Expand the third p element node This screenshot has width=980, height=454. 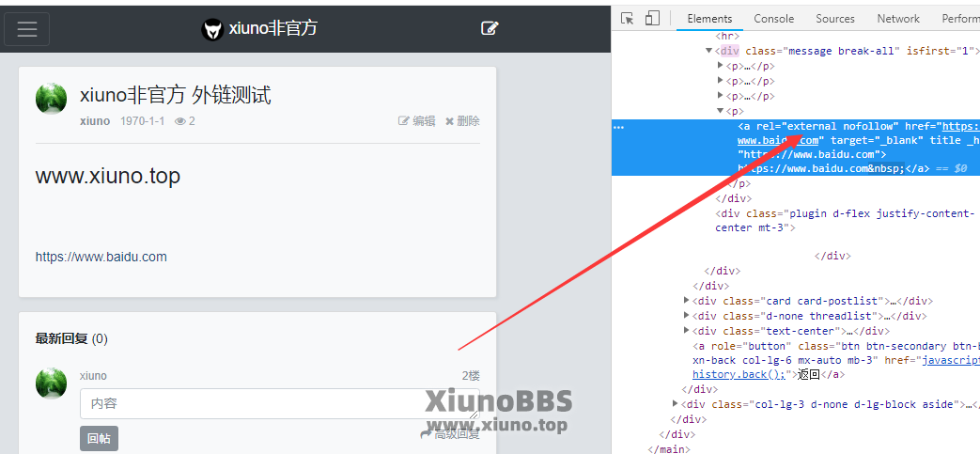point(721,96)
